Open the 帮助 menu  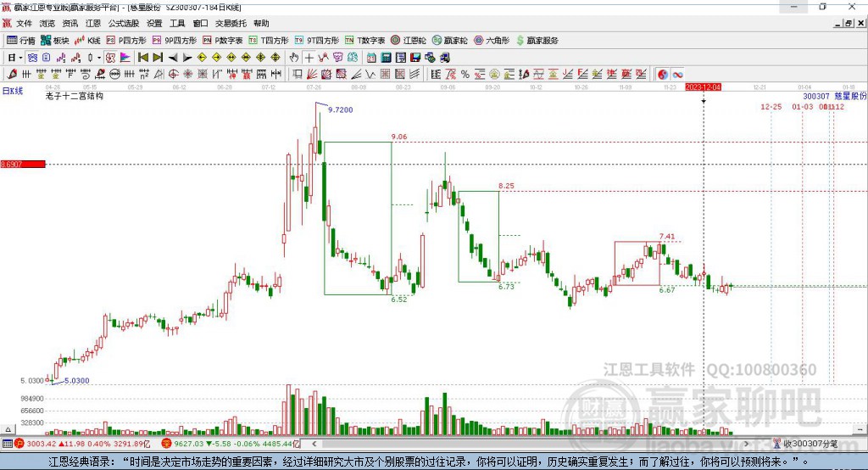point(261,23)
